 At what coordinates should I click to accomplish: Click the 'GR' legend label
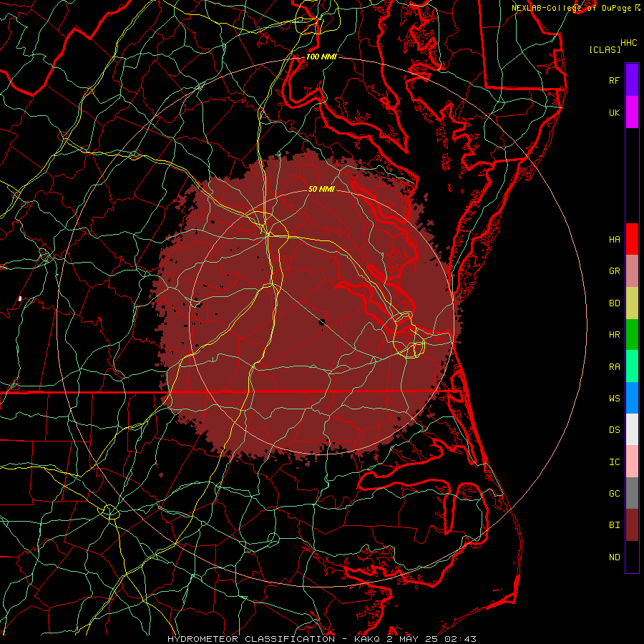(614, 271)
